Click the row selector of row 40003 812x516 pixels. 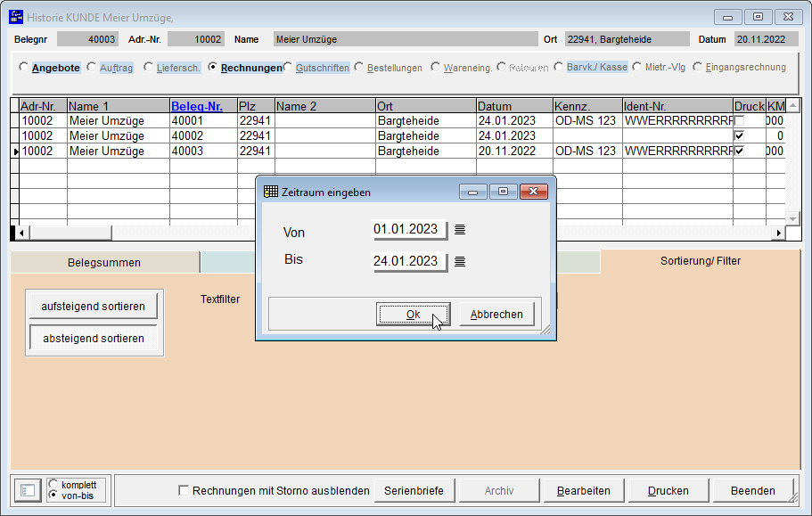click(x=15, y=151)
